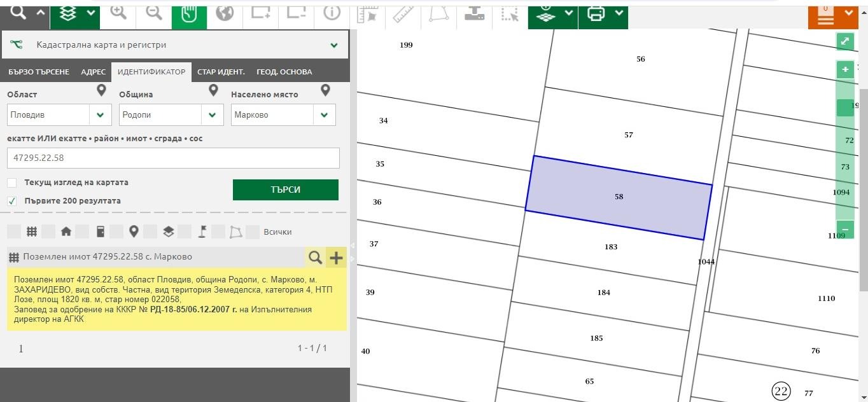
Task: Toggle the 'Всички' filter checkbox
Action: coord(253,232)
